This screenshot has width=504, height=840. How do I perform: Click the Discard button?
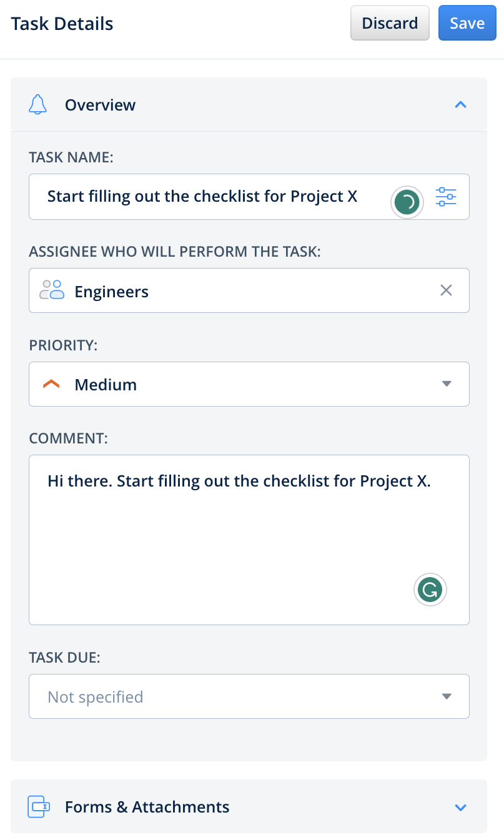point(390,23)
